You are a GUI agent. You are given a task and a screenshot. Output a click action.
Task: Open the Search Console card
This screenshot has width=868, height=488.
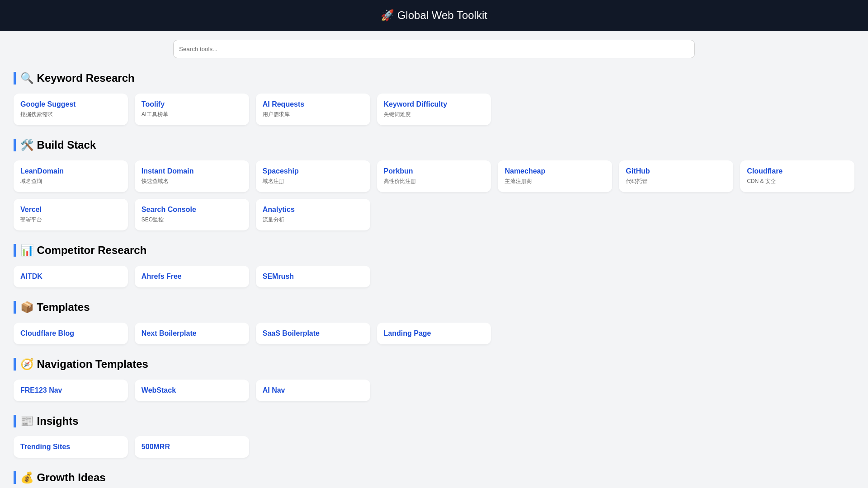coord(192,215)
